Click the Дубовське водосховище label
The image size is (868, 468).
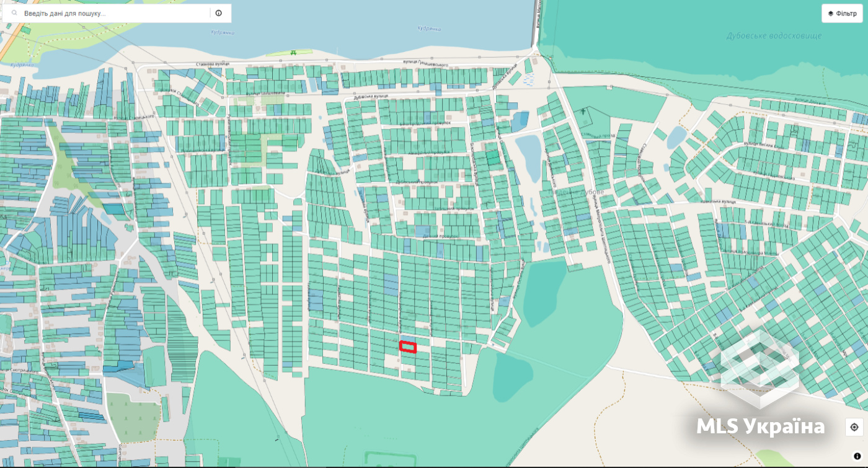(x=774, y=36)
